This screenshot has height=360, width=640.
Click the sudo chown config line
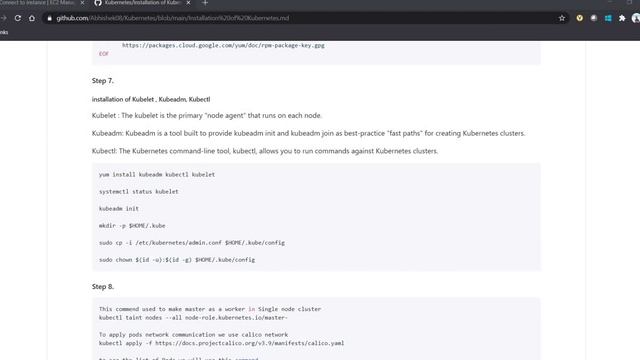tap(177, 260)
